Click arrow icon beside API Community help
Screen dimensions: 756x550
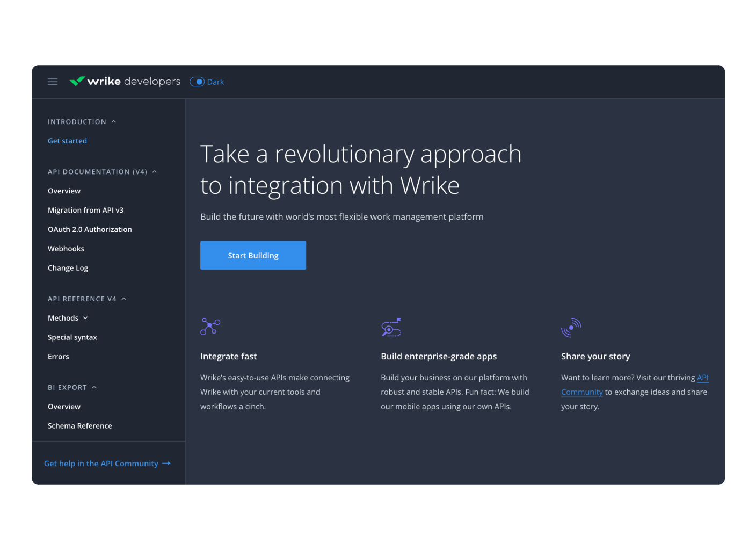(166, 464)
